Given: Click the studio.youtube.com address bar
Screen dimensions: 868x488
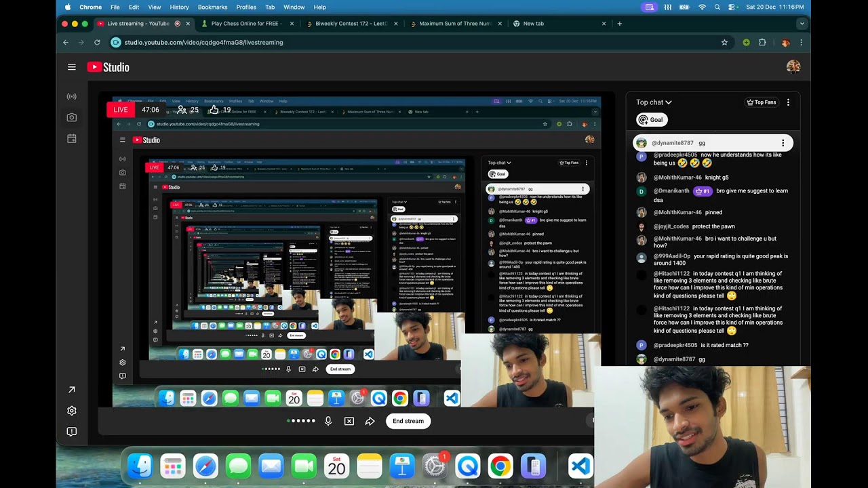Looking at the screenshot, I should pyautogui.click(x=420, y=42).
